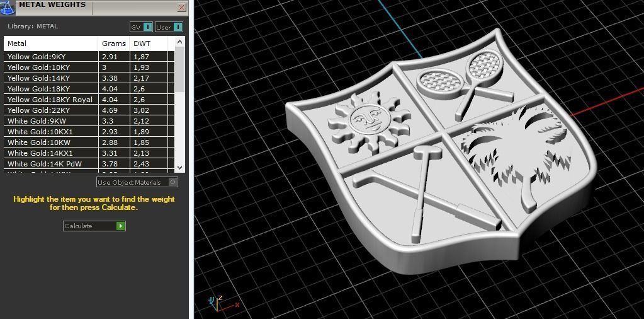Click the XYZ axis gizmo in viewport
644x319 pixels.
(x=223, y=304)
